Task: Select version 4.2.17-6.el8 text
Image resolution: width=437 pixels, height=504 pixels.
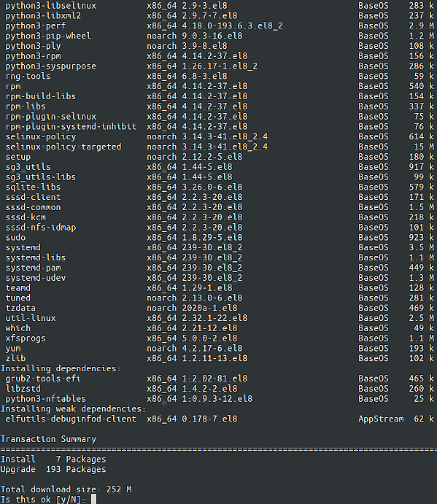Action: (212, 349)
